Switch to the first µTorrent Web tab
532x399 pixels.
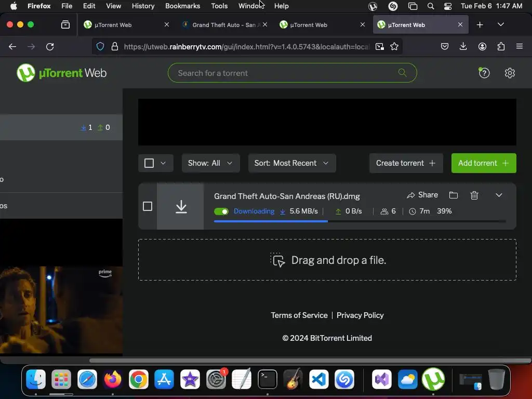pos(126,25)
